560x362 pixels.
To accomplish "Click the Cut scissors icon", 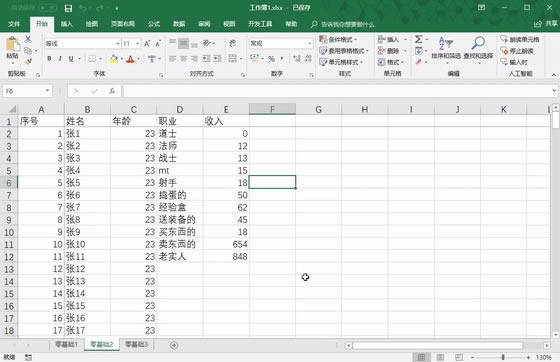I will tap(28, 39).
